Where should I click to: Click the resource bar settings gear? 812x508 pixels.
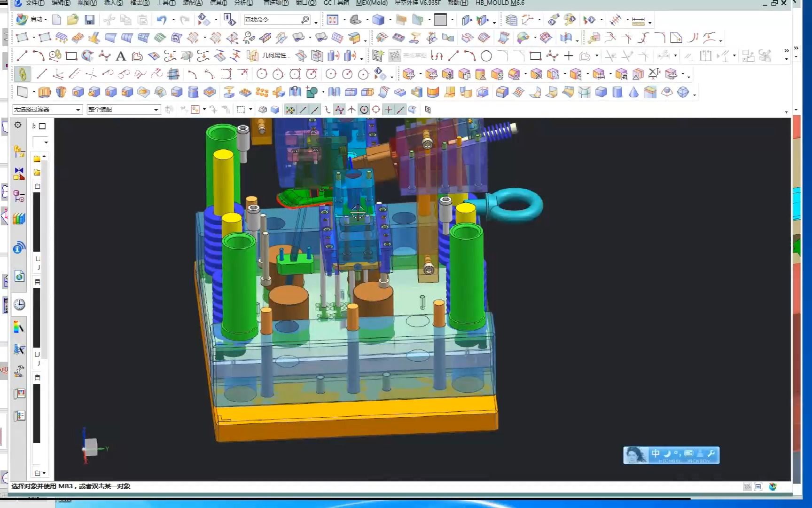click(18, 125)
